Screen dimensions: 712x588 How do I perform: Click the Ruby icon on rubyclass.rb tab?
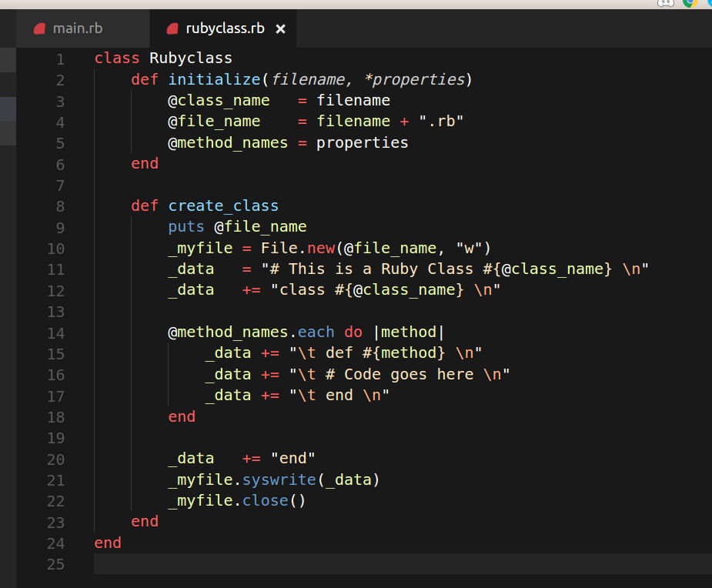pos(172,29)
